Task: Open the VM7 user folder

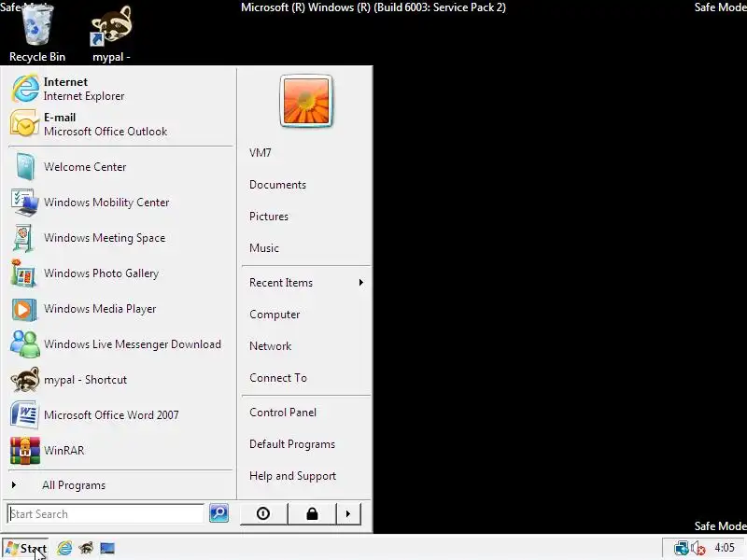Action: pyautogui.click(x=261, y=153)
